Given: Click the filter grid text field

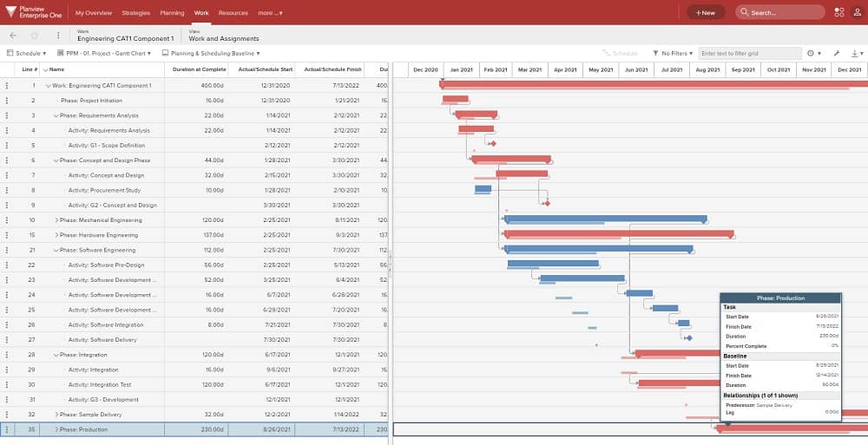Looking at the screenshot, I should click(x=750, y=54).
